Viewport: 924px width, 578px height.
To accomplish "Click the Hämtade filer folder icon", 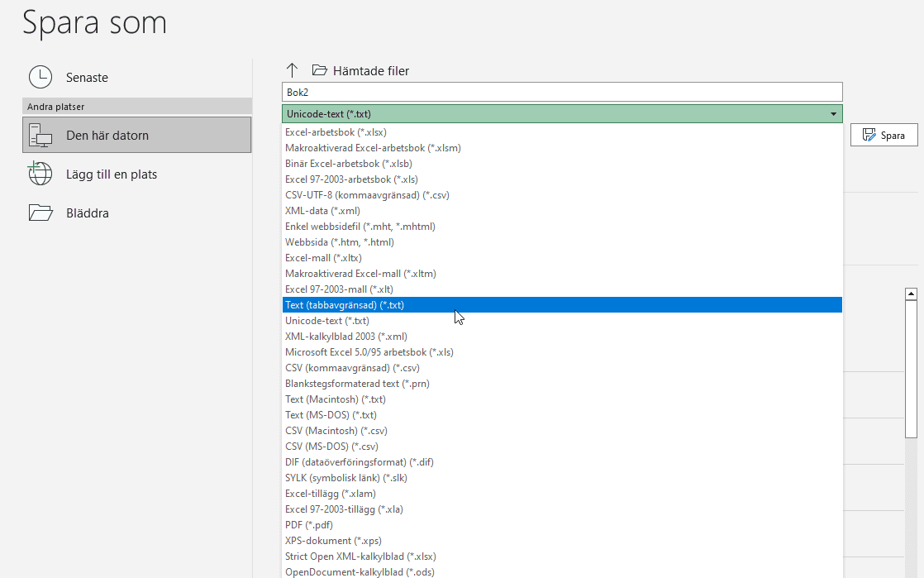I will [x=319, y=70].
